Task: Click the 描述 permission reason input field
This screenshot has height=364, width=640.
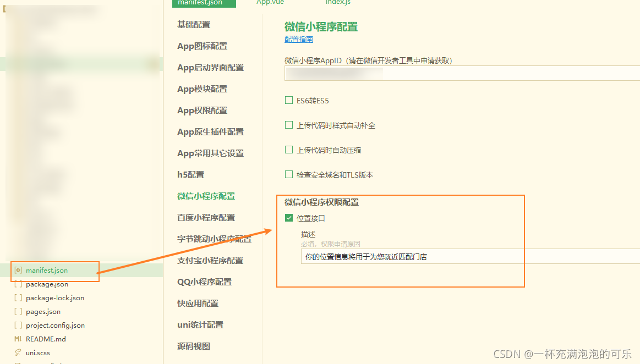Action: point(470,257)
